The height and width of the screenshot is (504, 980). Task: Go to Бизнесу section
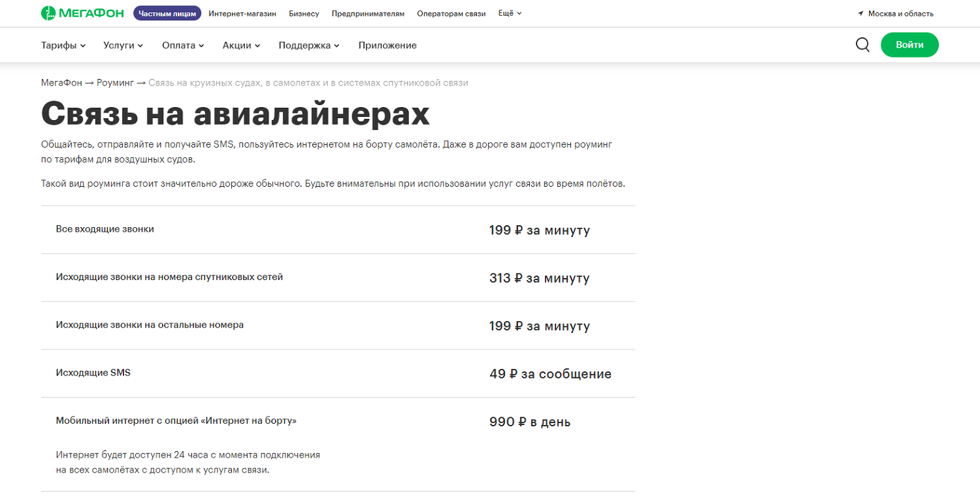[304, 13]
